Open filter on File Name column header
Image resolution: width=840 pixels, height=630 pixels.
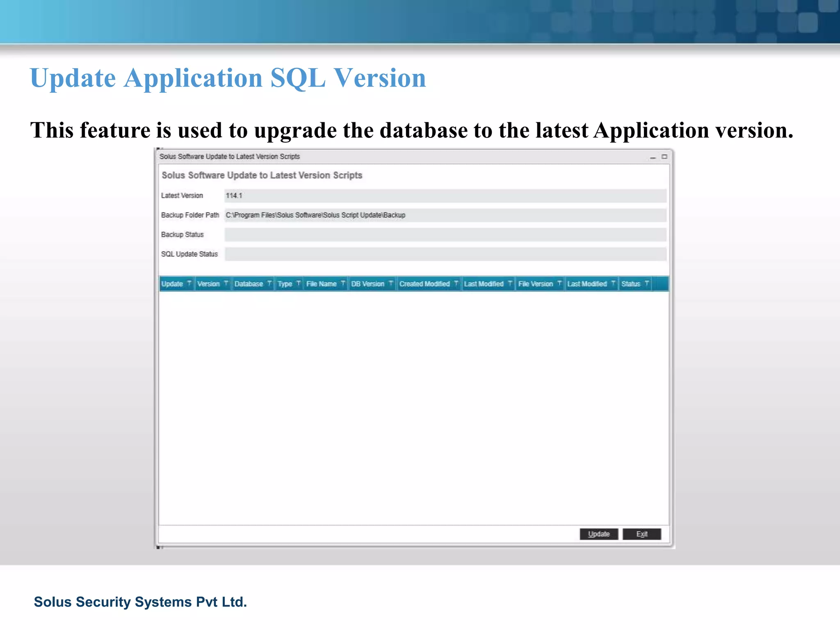[x=343, y=283]
